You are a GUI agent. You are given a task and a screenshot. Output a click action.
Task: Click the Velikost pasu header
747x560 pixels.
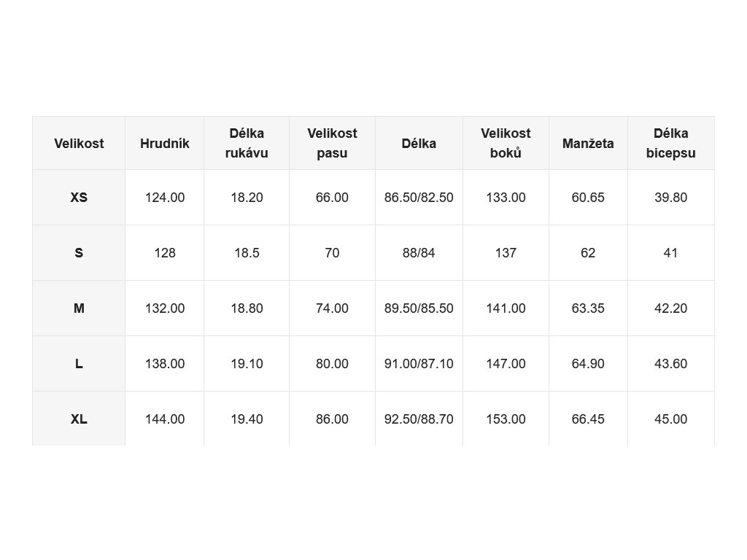tap(332, 144)
